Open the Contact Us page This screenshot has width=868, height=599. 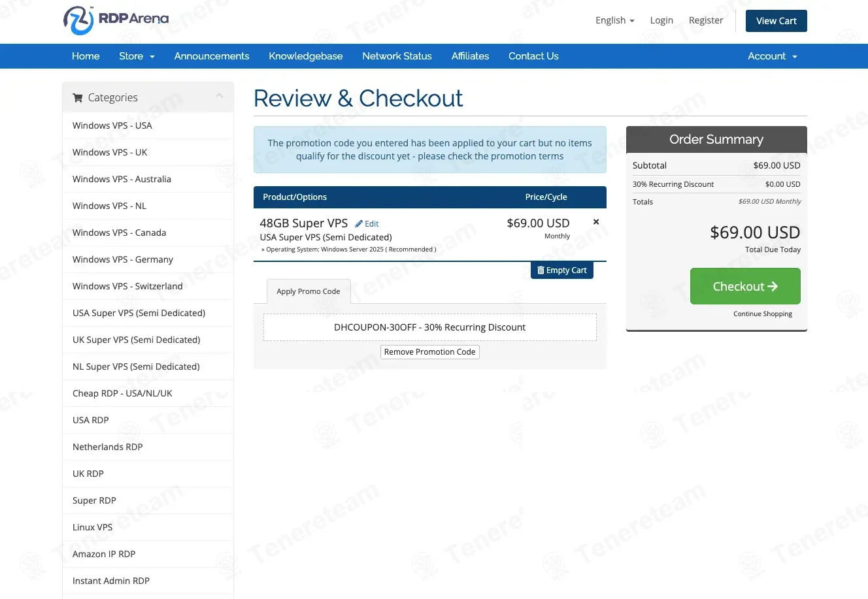click(x=533, y=56)
